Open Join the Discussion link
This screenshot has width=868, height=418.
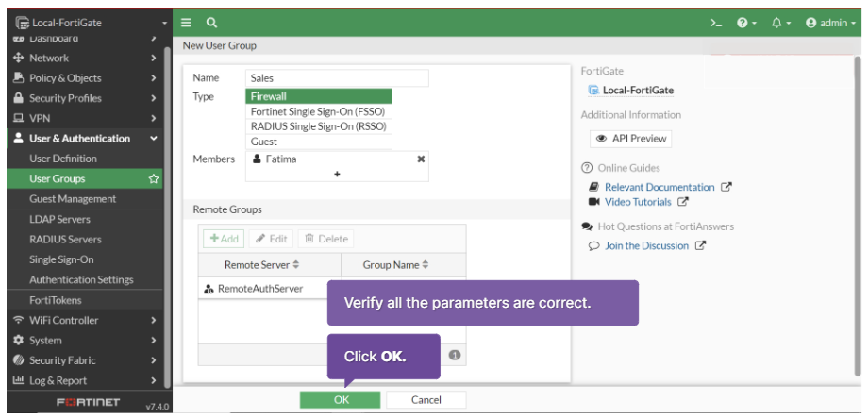click(646, 246)
